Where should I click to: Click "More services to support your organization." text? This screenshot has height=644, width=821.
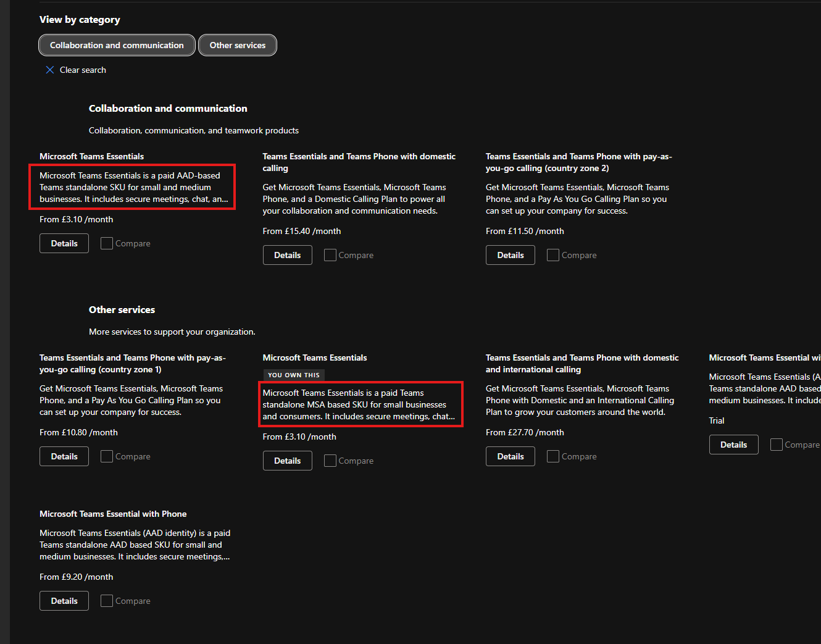tap(172, 332)
